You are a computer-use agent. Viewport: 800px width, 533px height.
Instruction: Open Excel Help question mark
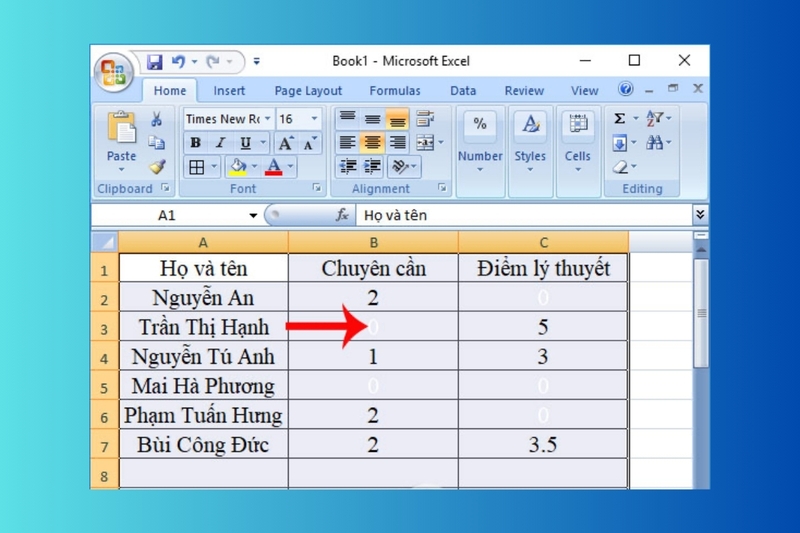[x=626, y=89]
